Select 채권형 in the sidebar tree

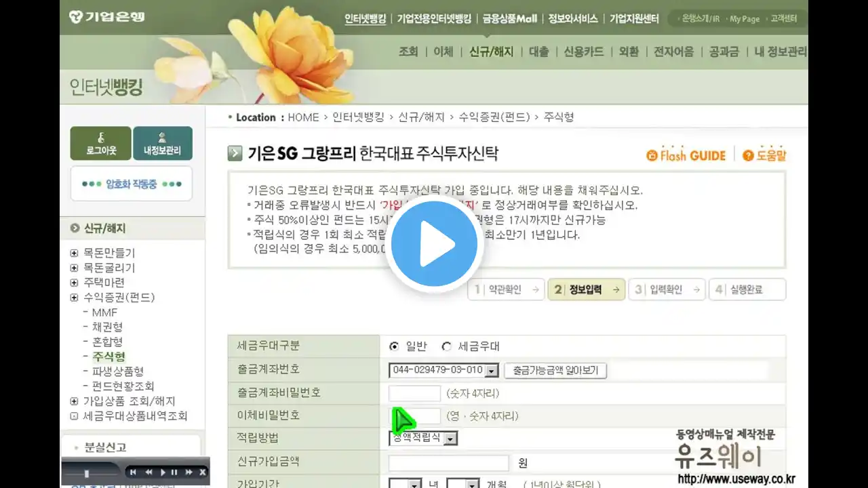coord(107,327)
